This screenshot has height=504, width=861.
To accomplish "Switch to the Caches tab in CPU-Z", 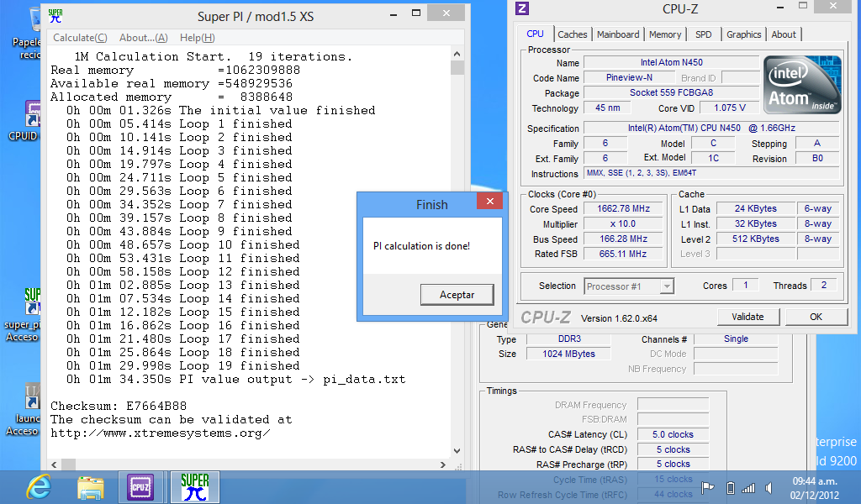I will [x=572, y=34].
